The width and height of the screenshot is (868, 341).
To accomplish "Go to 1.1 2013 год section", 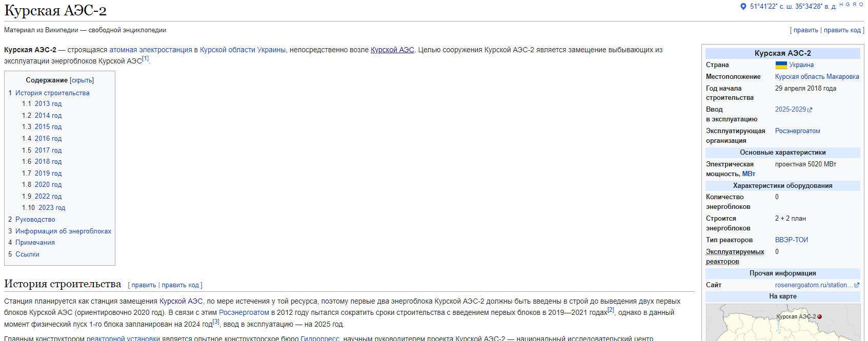I will [48, 104].
